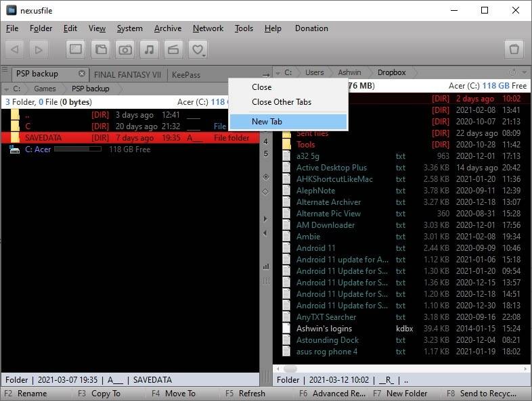The height and width of the screenshot is (401, 532).
Task: Click the bar chart icon in center divider
Action: tap(265, 266)
